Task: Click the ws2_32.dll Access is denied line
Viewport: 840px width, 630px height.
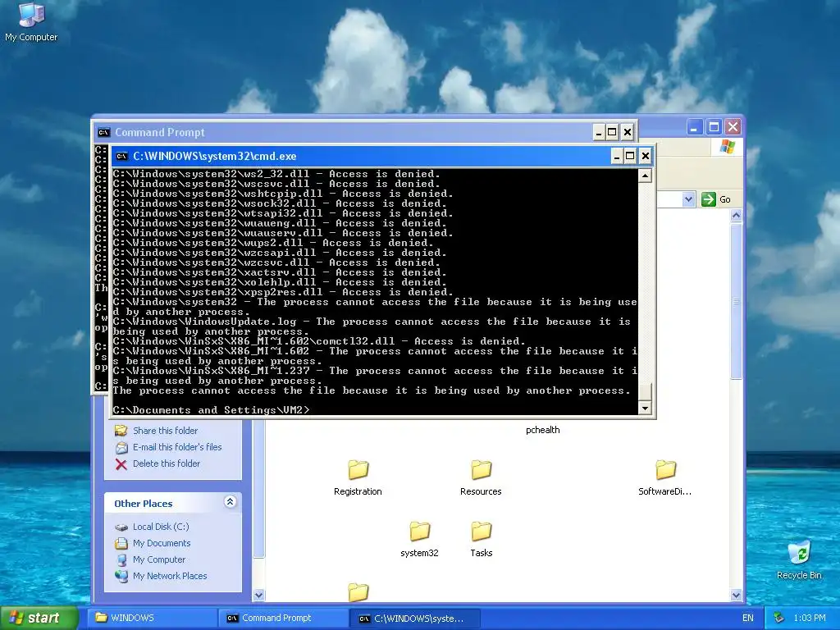Action: (276, 174)
